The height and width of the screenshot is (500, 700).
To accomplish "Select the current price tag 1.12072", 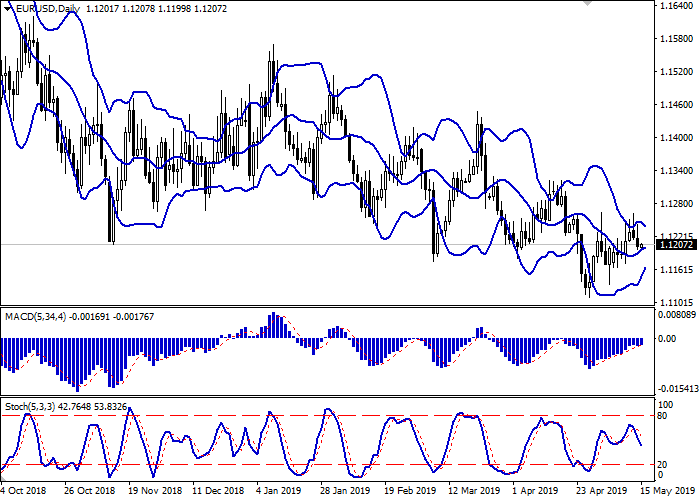I will pos(675,244).
